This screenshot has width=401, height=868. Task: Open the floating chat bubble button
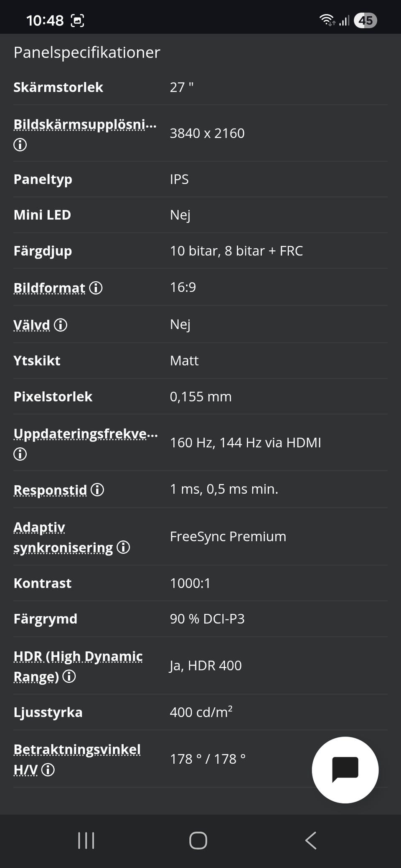[x=345, y=770]
